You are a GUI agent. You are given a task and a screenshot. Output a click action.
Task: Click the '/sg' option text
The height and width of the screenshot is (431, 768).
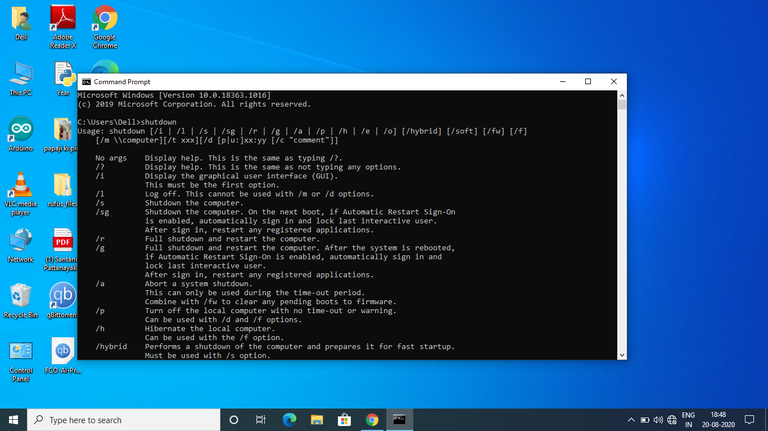pyautogui.click(x=102, y=212)
